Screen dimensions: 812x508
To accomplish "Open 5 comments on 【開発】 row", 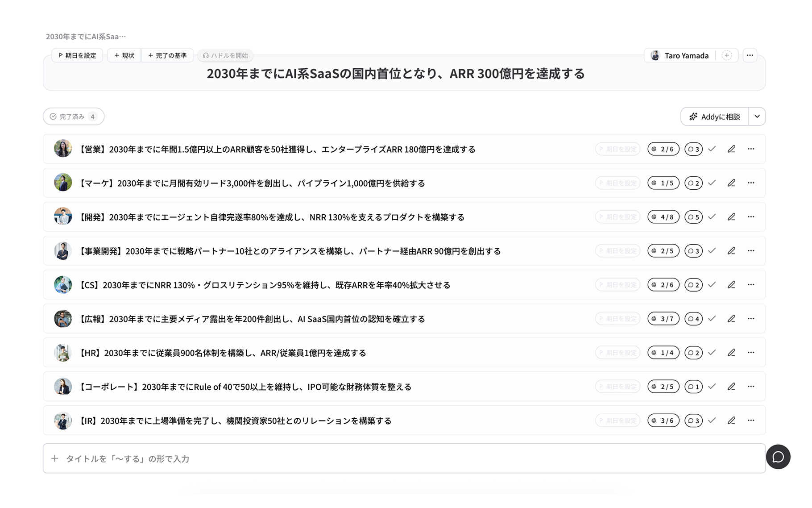I will click(x=693, y=217).
